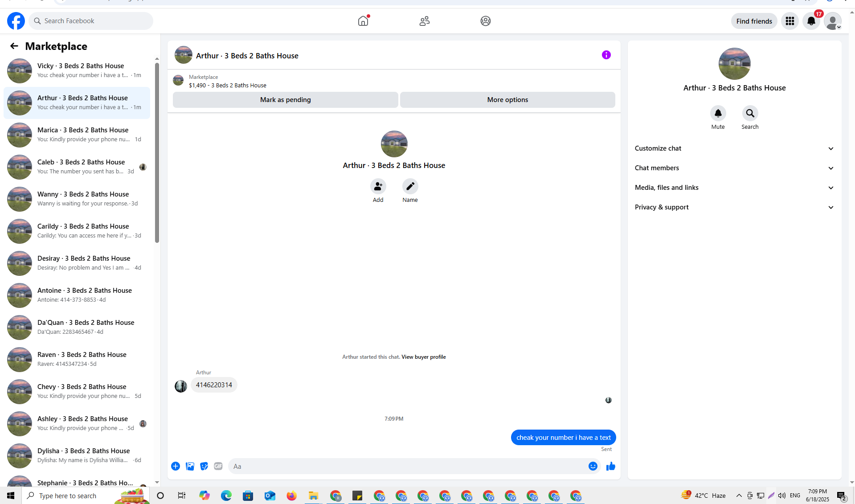Click the Facebook logo

[16, 21]
